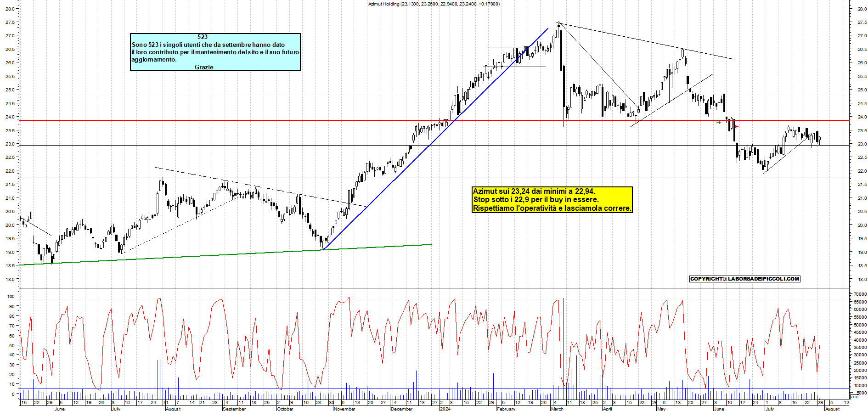
Task: Click the 5000 volume scale label
Action: (862, 393)
